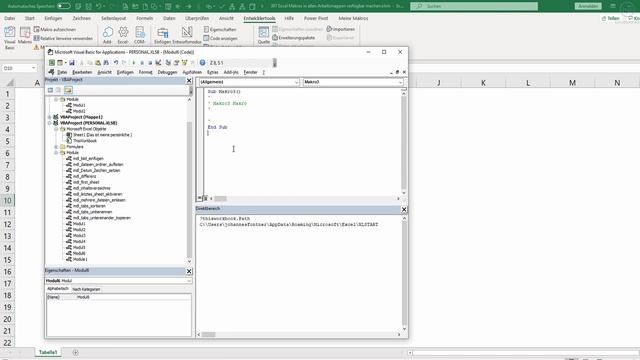640x360 pixels.
Task: Click the Anmelden button
Action: click(588, 6)
